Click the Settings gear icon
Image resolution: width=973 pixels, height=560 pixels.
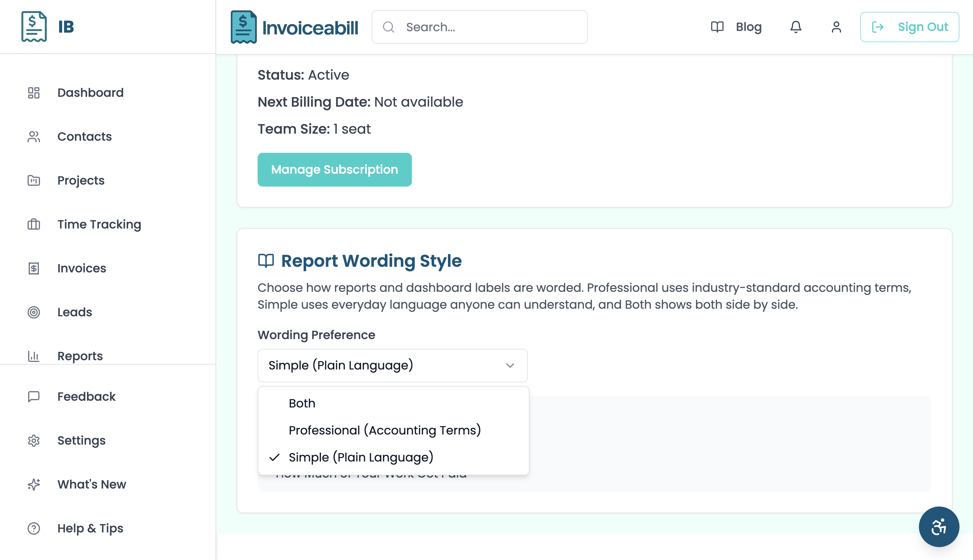click(x=34, y=440)
